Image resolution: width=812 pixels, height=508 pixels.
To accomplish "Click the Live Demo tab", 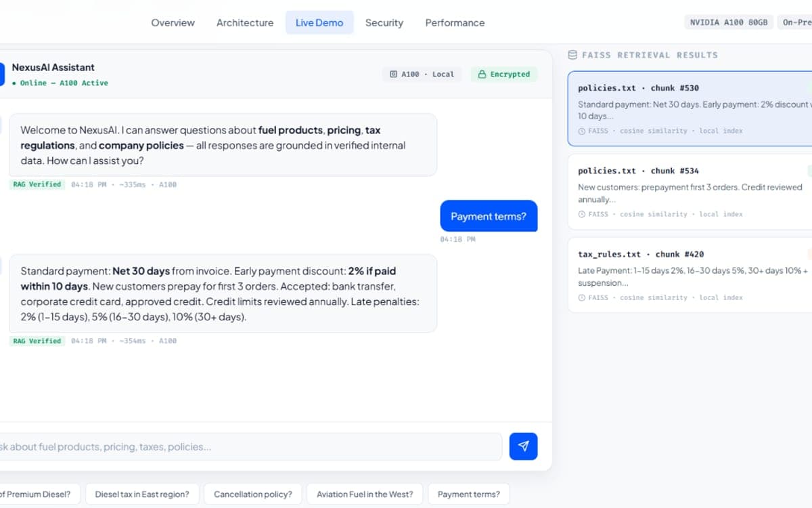I will tap(319, 22).
